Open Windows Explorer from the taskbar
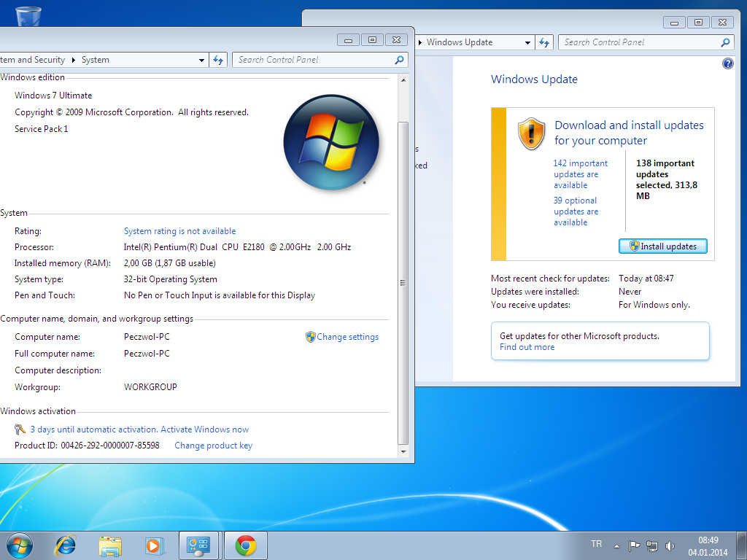747x560 pixels. point(110,545)
